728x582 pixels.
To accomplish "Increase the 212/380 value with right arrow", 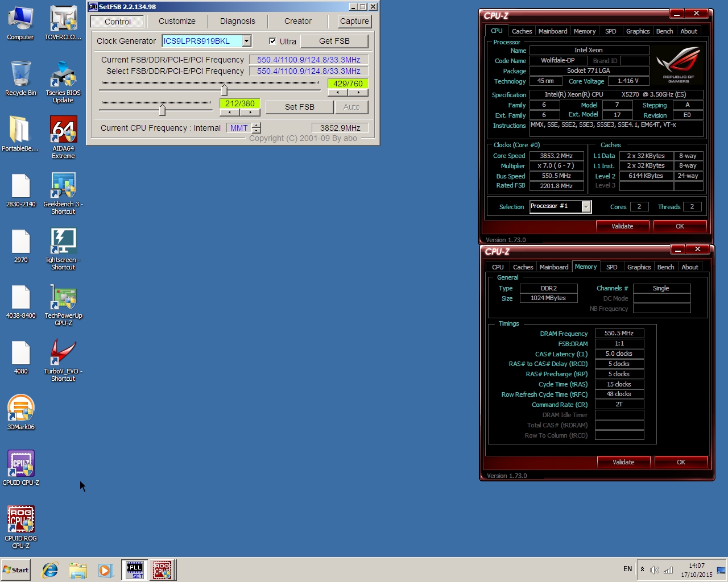I will (x=250, y=112).
